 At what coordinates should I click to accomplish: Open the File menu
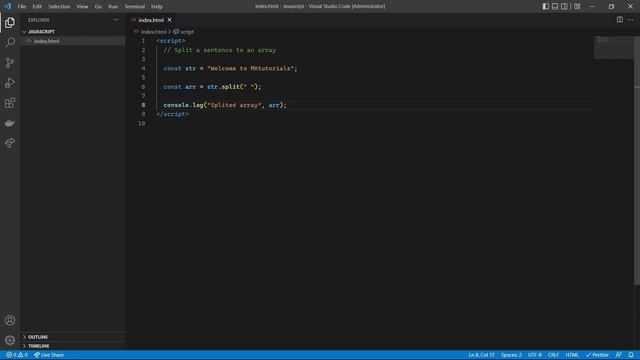(22, 7)
